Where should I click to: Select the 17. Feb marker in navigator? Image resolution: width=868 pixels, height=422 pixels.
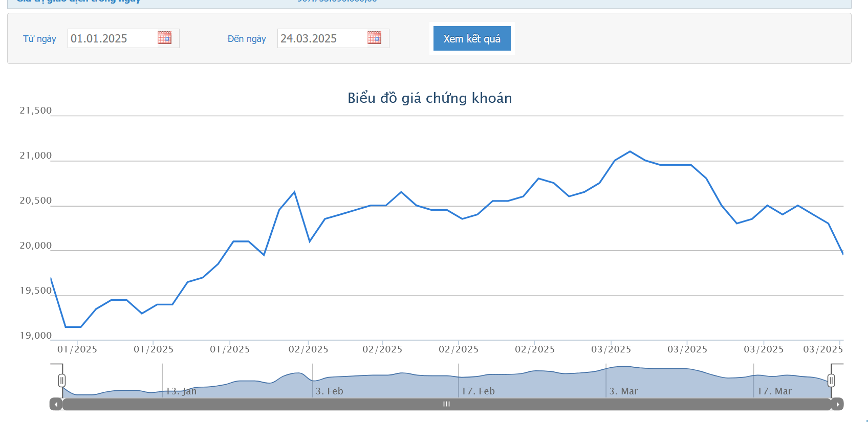click(478, 391)
